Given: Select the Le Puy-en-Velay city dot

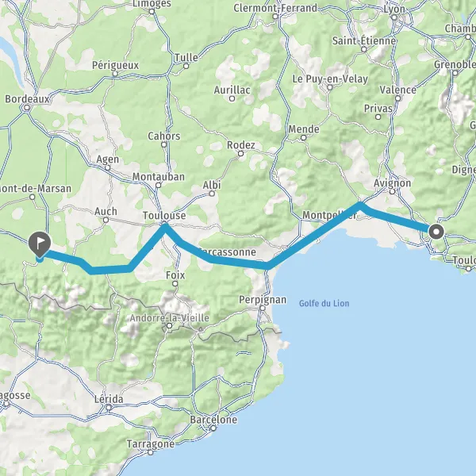Looking at the screenshot, I should coord(330,87).
